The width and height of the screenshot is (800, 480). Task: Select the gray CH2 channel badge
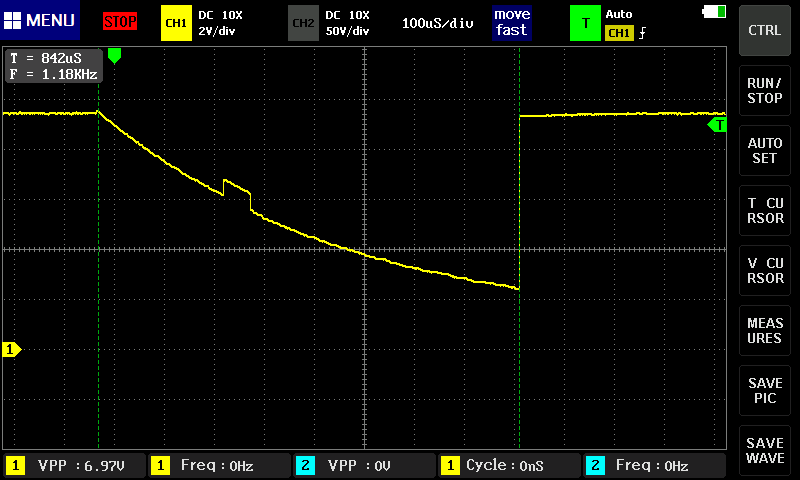(x=303, y=23)
